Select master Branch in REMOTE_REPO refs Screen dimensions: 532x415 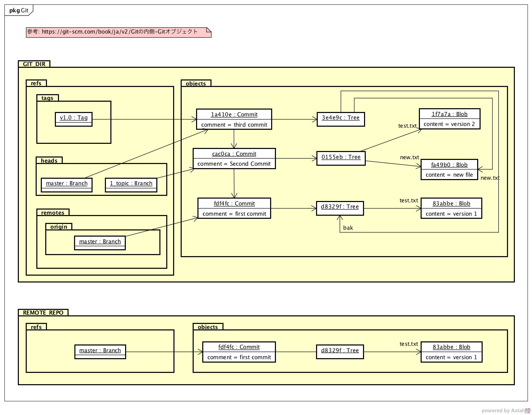pos(100,352)
